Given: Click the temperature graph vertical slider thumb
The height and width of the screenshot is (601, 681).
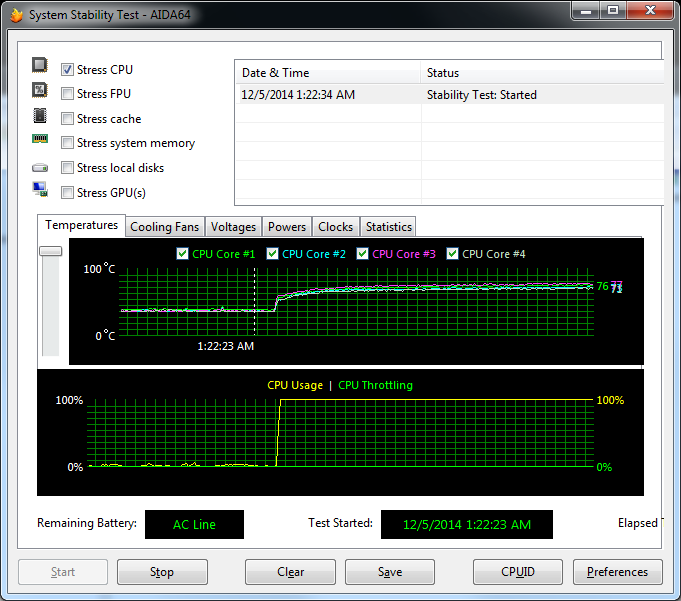Looking at the screenshot, I should (x=51, y=251).
